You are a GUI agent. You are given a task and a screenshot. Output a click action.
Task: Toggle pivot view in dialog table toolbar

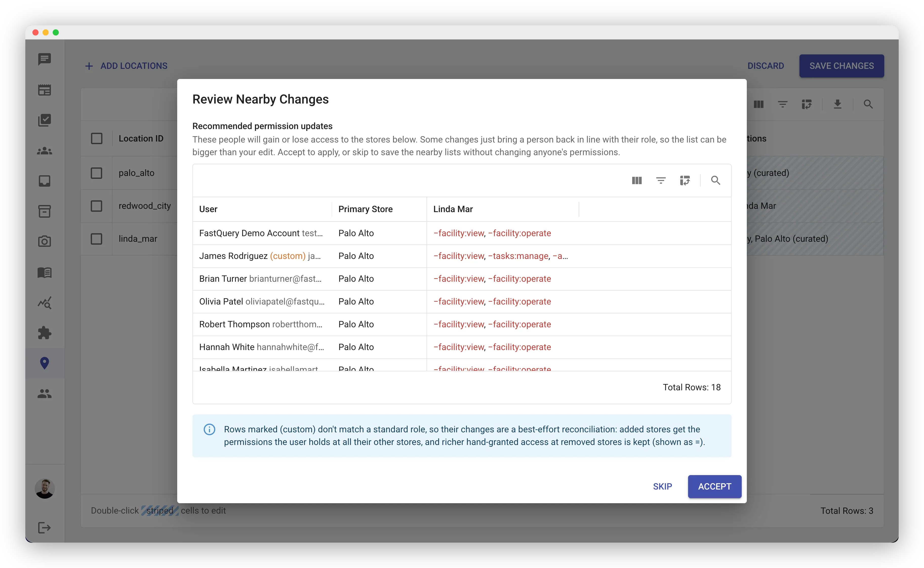[685, 181]
